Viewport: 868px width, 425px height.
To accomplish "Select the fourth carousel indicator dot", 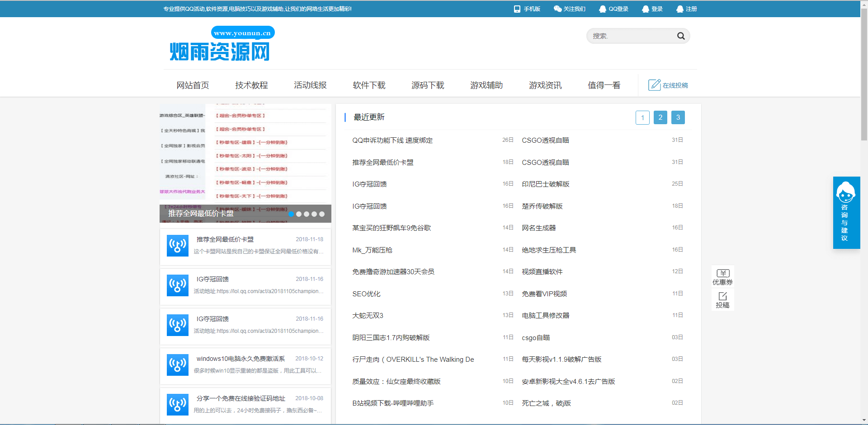I will [x=315, y=214].
